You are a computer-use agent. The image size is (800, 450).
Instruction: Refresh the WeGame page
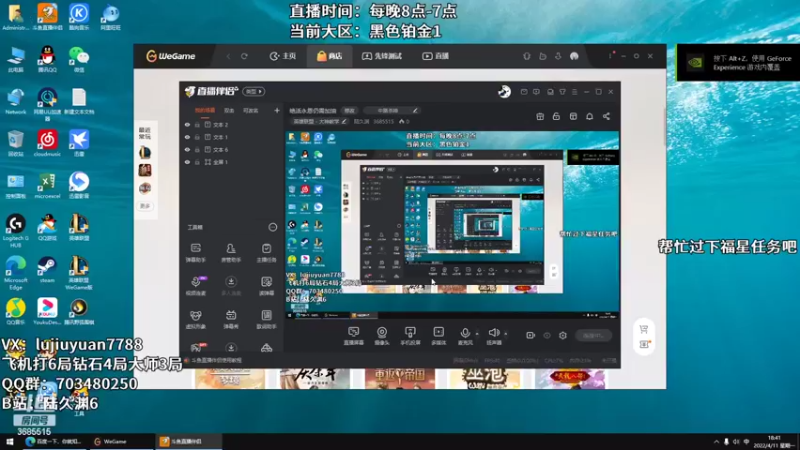click(244, 56)
